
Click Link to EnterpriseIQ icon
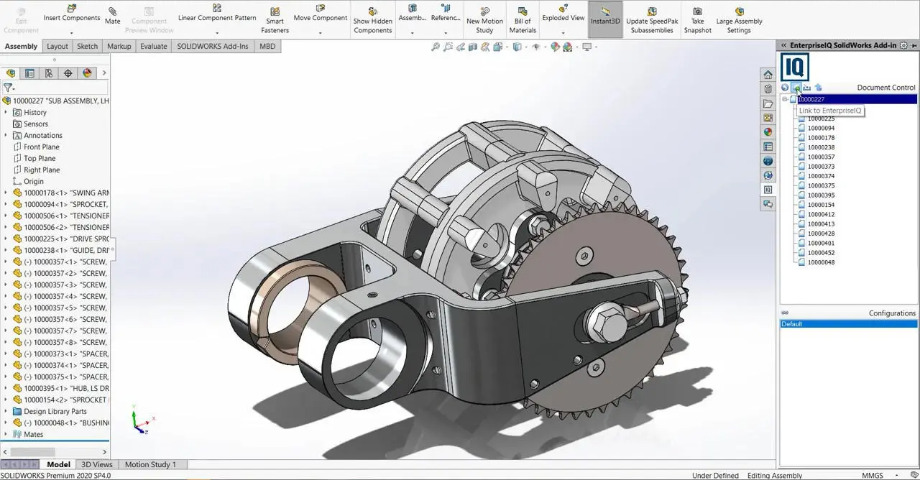pyautogui.click(x=796, y=87)
